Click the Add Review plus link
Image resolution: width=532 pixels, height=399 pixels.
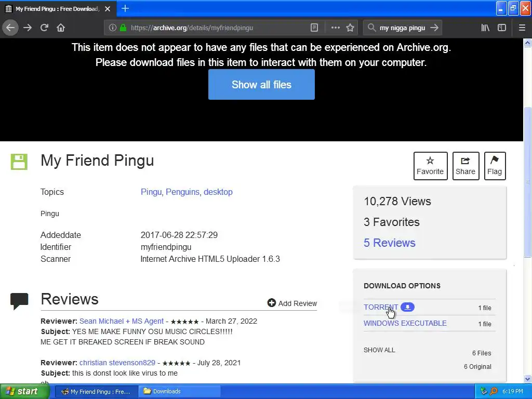click(x=292, y=303)
